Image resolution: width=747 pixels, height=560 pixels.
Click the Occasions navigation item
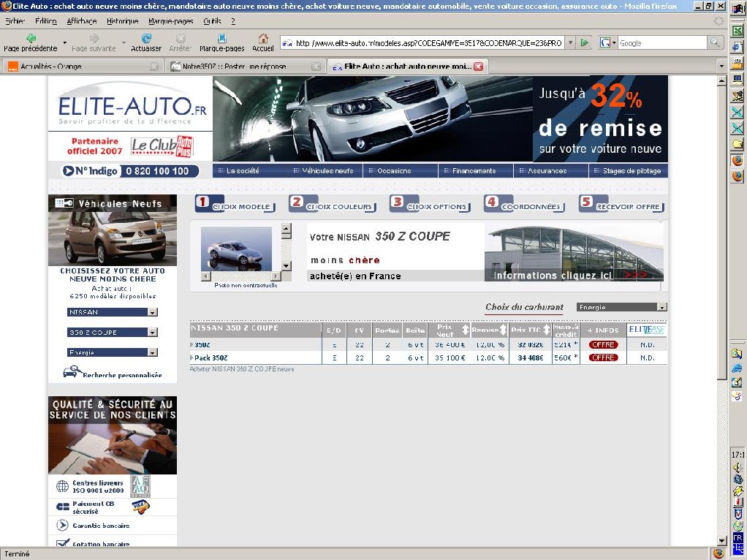pos(394,170)
